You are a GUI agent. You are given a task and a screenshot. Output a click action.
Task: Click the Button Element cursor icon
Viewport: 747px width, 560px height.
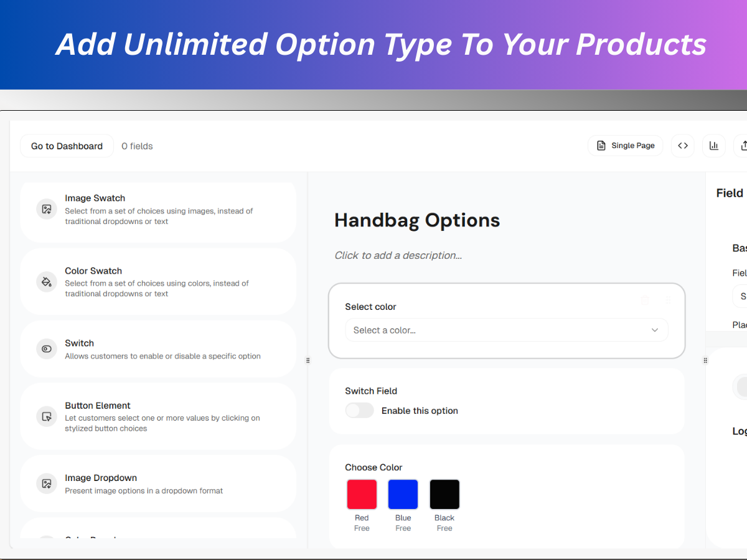(x=46, y=416)
